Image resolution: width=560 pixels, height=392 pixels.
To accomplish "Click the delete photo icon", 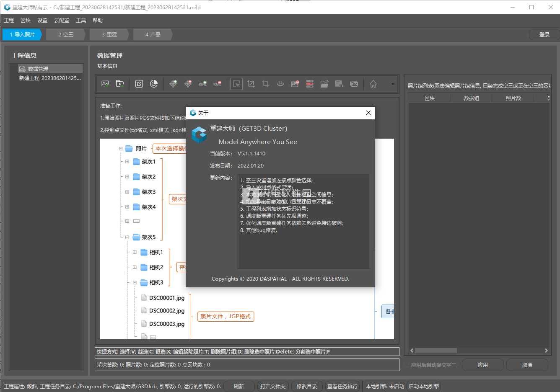I will click(x=295, y=84).
